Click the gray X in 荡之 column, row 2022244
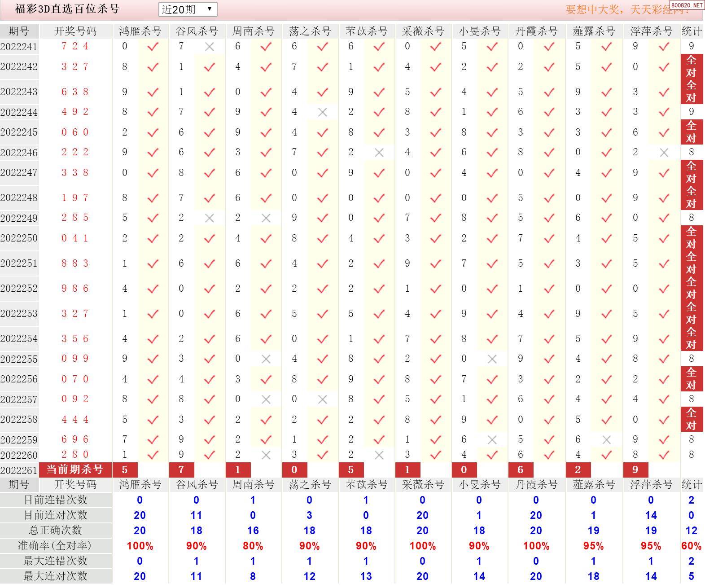The height and width of the screenshot is (588, 705). pyautogui.click(x=323, y=112)
